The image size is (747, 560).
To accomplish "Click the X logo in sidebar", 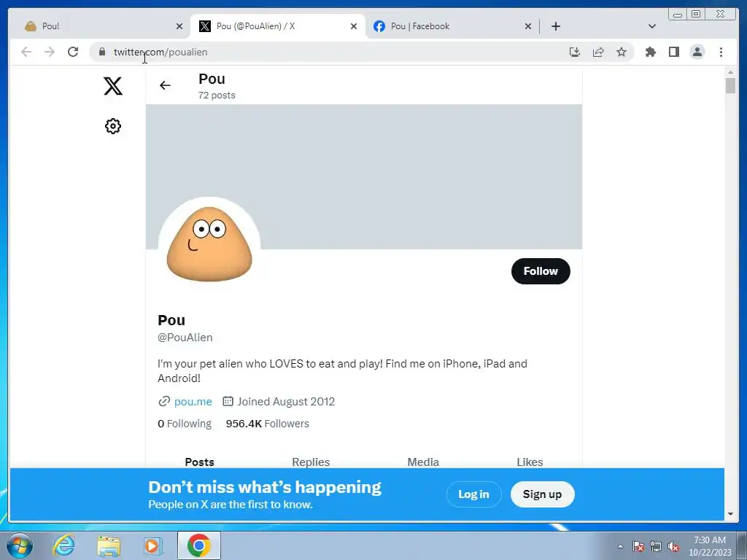I will pyautogui.click(x=113, y=86).
